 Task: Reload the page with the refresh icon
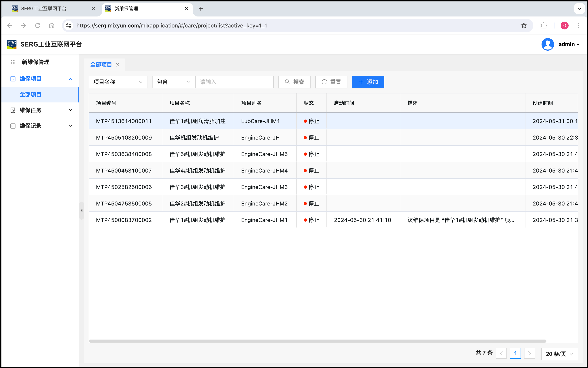(x=38, y=26)
